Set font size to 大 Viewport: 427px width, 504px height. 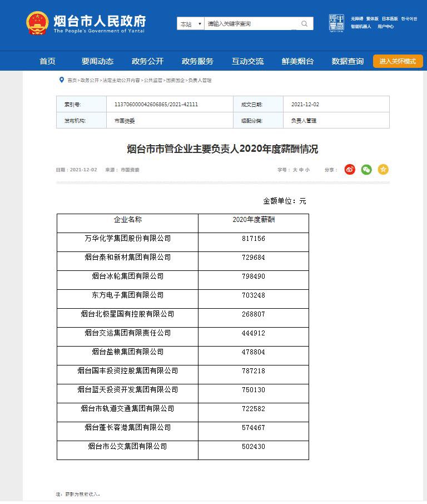tap(295, 170)
